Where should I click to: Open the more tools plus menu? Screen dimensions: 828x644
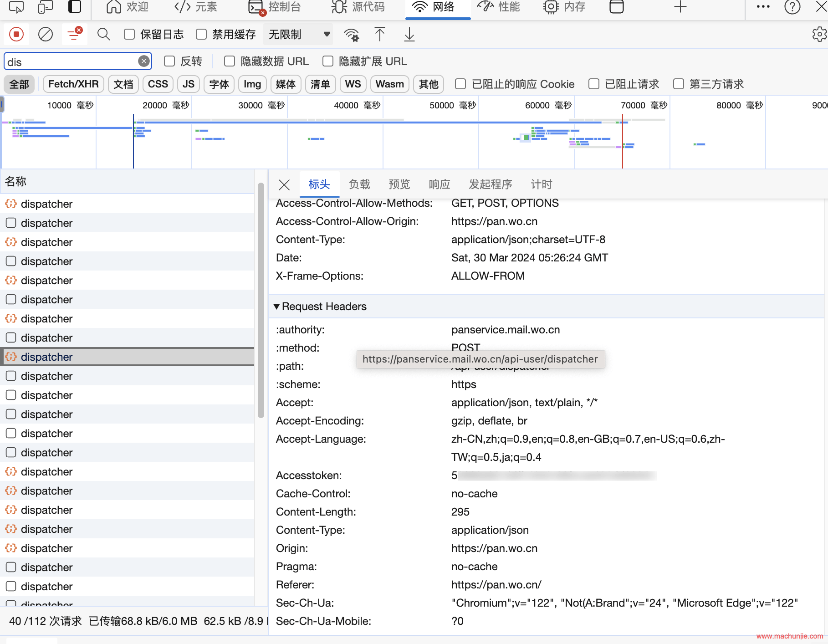(680, 7)
